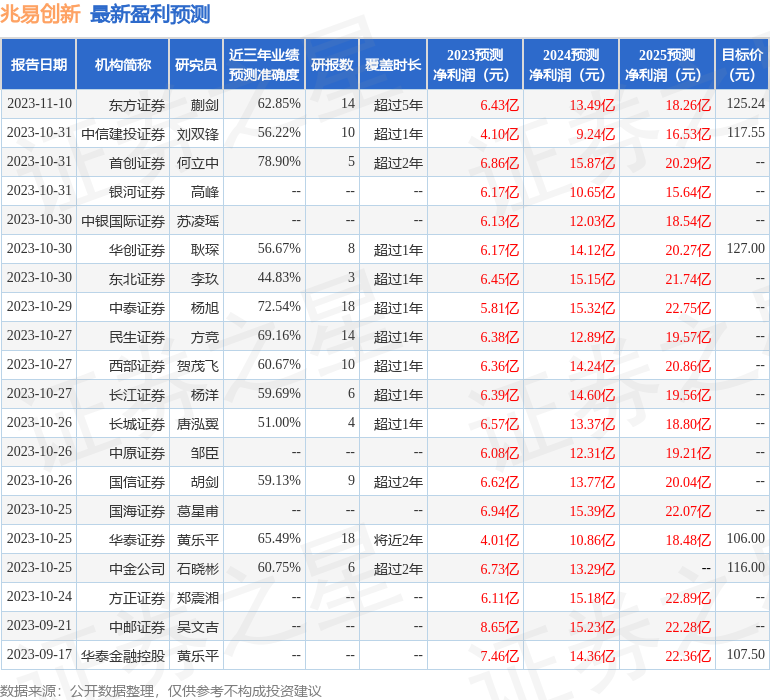Click the 2024预测净利润 column header

(571, 64)
